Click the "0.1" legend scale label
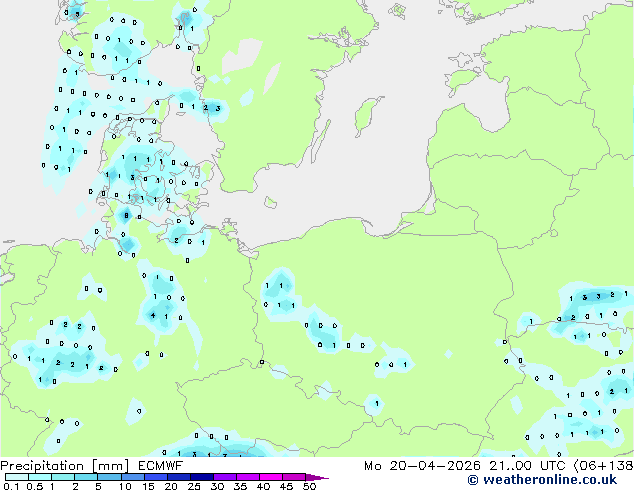634x490 pixels. click(11, 486)
